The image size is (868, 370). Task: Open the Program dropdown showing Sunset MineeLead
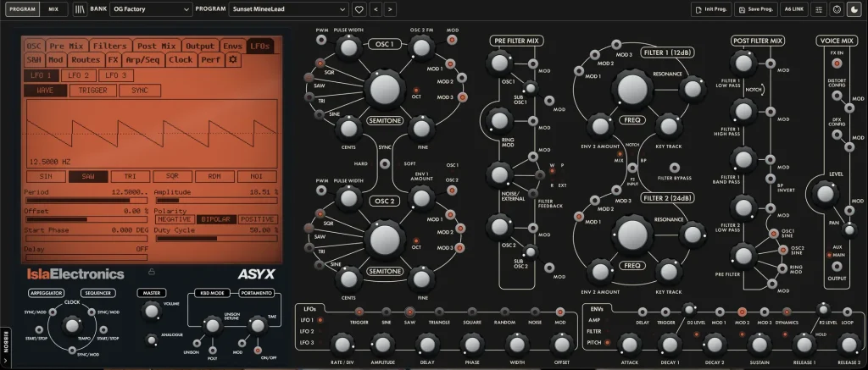288,9
